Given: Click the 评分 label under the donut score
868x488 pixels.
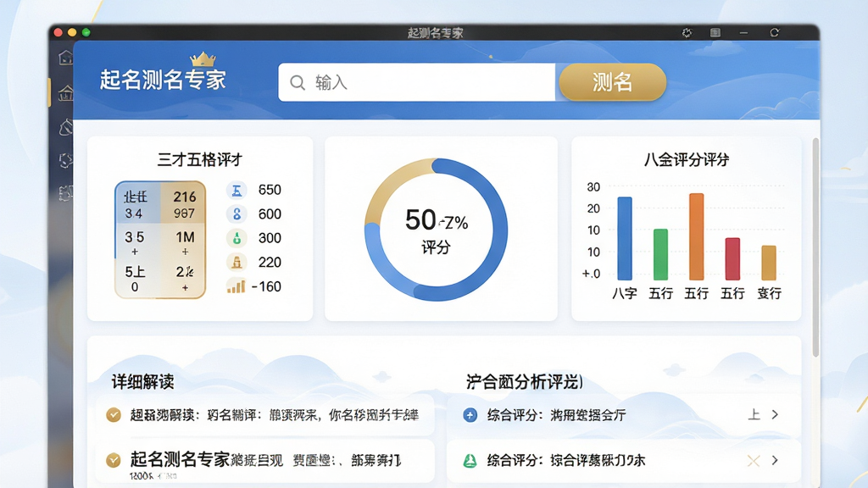Looking at the screenshot, I should [x=437, y=247].
